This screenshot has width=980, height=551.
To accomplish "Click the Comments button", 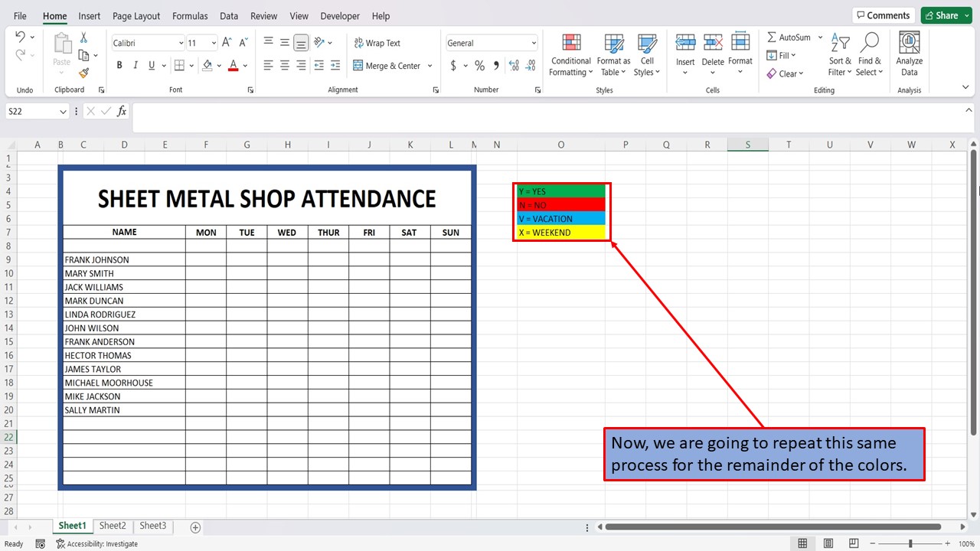I will click(x=883, y=15).
